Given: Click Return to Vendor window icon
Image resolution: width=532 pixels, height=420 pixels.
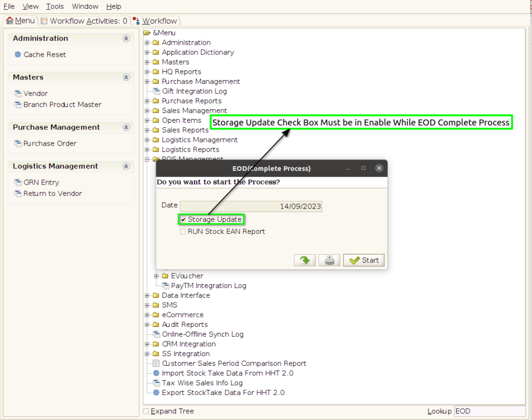Looking at the screenshot, I should point(18,193).
